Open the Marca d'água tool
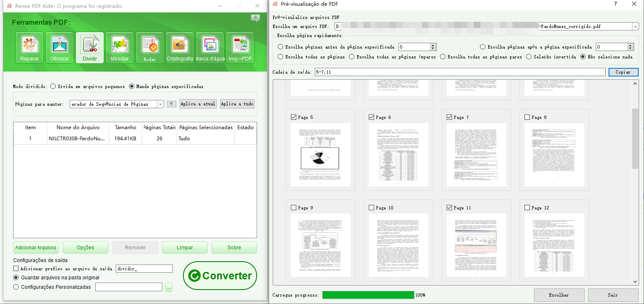644x304 pixels. pos(210,48)
